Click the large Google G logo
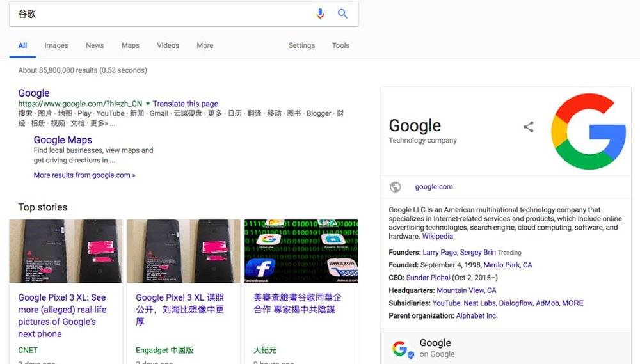This screenshot has width=640, height=364. point(588,131)
